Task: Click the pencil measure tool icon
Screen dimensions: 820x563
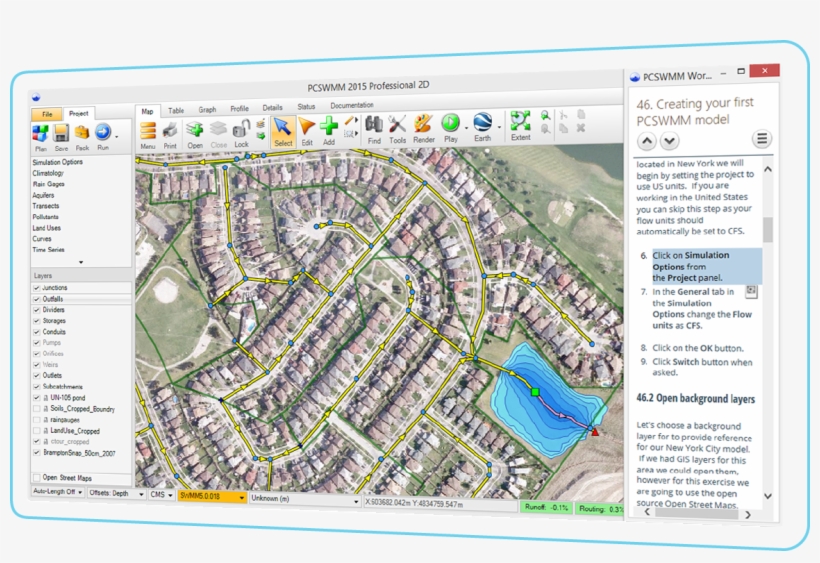Action: pos(349,121)
